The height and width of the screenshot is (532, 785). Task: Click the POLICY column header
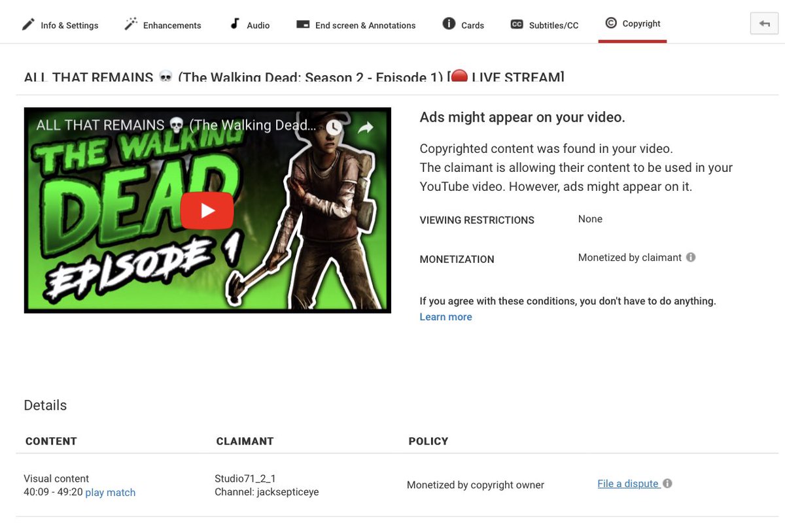[428, 441]
